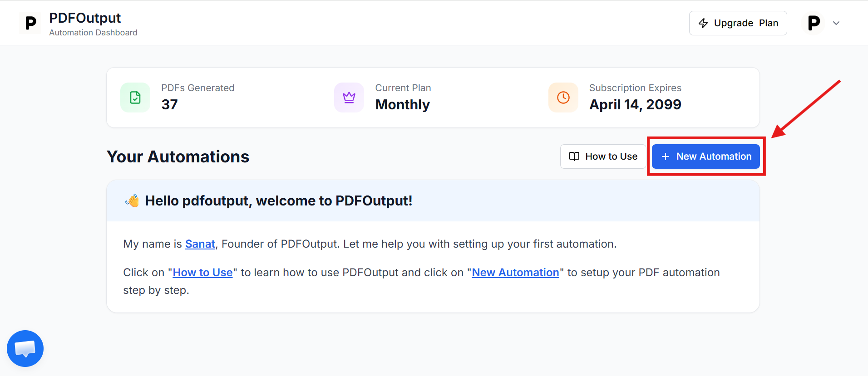
Task: Click the April 14, 2099 expiry date
Action: click(x=635, y=105)
